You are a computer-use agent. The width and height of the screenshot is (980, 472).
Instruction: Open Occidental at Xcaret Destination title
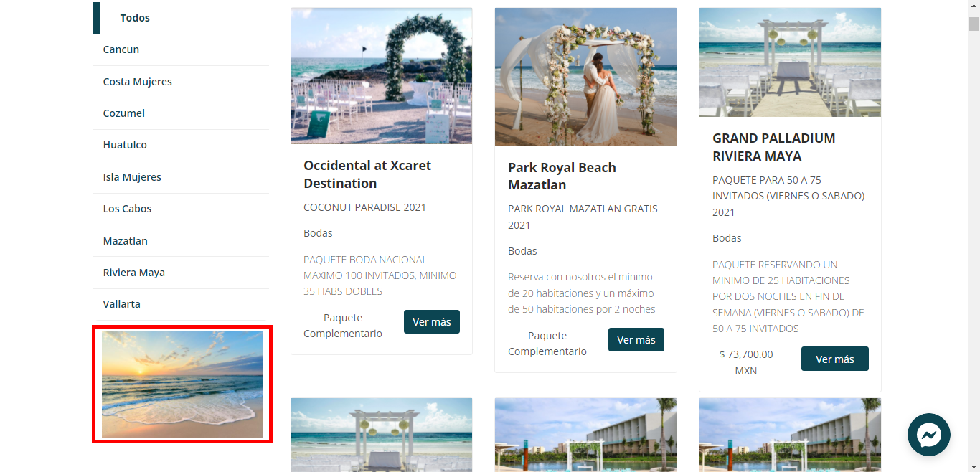[367, 174]
